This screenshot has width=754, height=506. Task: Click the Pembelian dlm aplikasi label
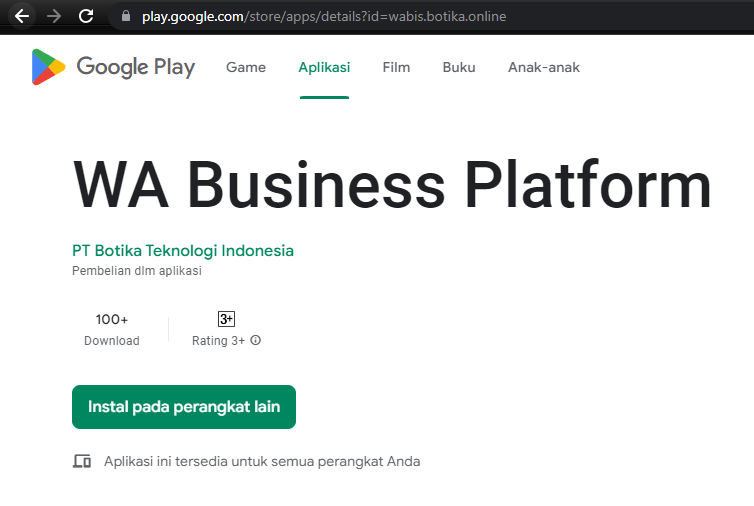pyautogui.click(x=137, y=271)
